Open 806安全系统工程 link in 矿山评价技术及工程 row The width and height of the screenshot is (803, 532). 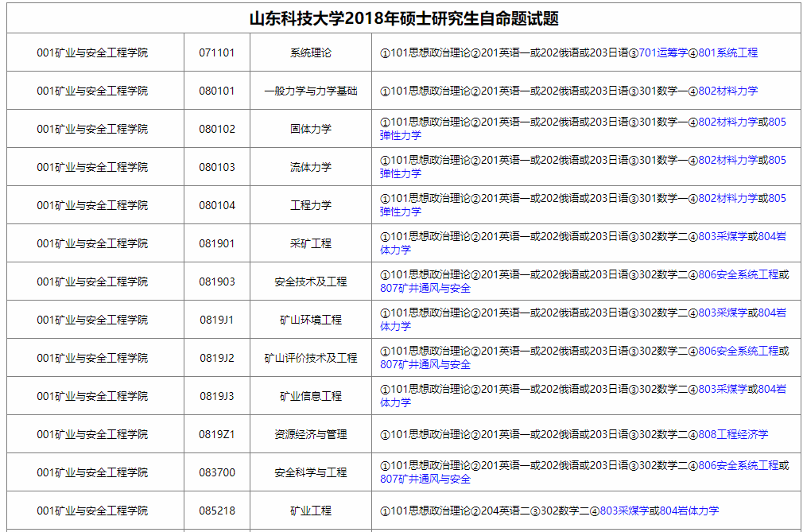pos(738,351)
